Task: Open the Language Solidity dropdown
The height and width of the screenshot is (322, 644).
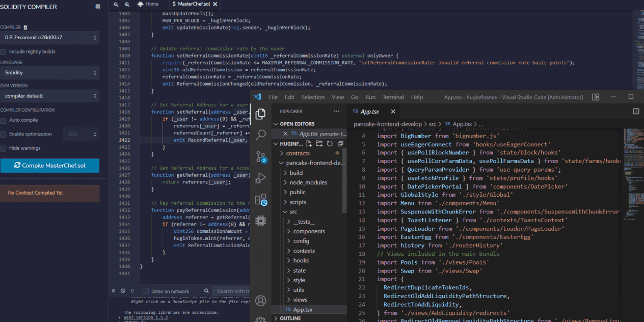Action: point(50,72)
